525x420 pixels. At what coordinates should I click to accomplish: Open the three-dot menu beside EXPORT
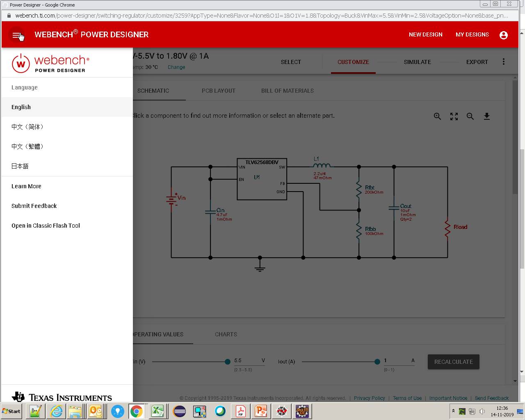pos(504,61)
